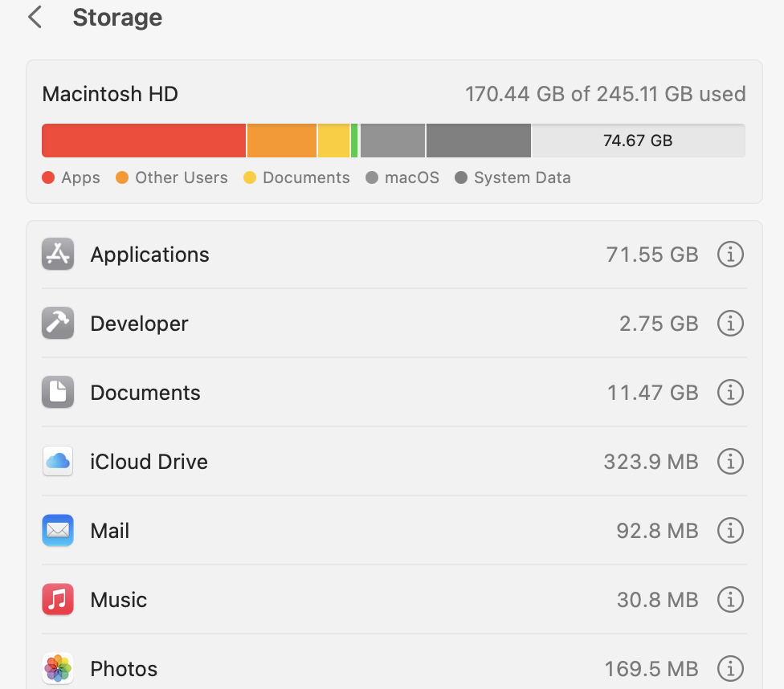Viewport: 784px width, 689px height.
Task: View Mail storage info details
Action: (730, 531)
